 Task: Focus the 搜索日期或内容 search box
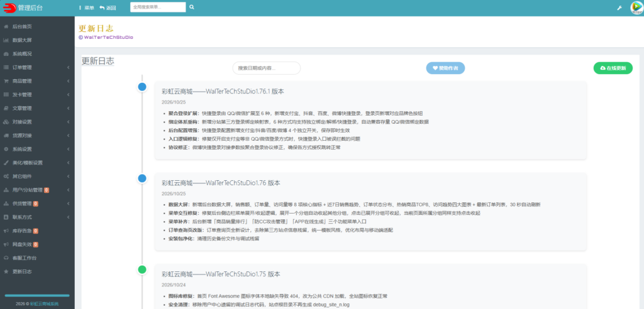tap(267, 68)
